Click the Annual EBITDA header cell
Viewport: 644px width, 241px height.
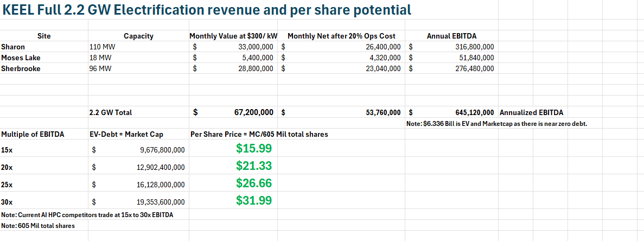(451, 36)
